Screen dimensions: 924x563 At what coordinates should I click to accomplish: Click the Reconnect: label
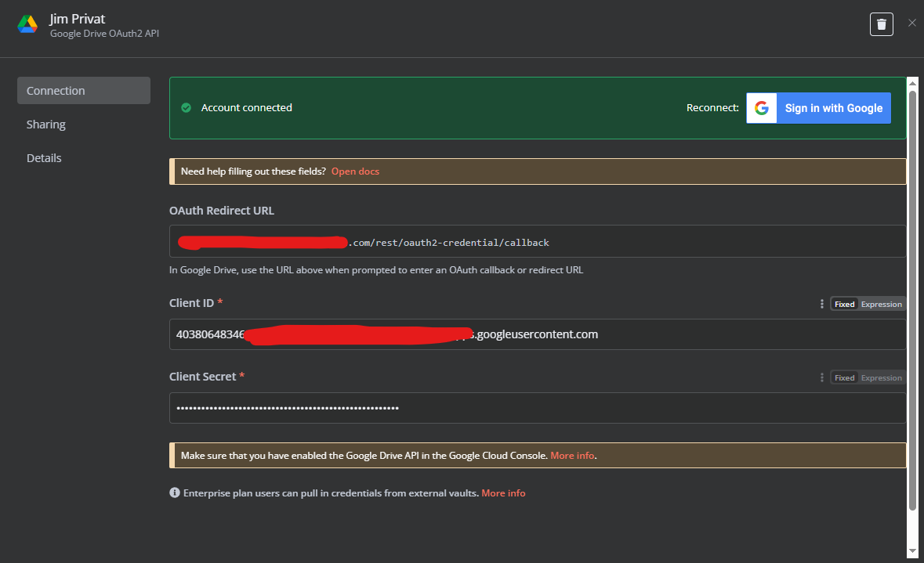click(x=712, y=108)
